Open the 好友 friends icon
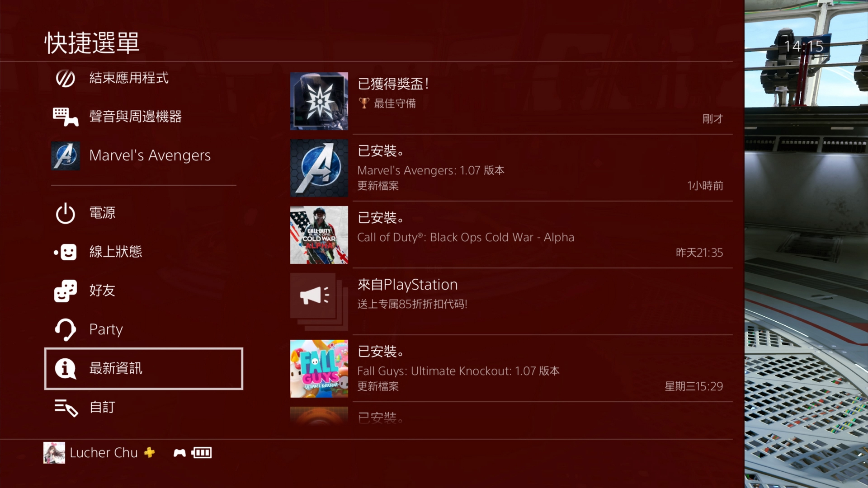 [x=66, y=291]
